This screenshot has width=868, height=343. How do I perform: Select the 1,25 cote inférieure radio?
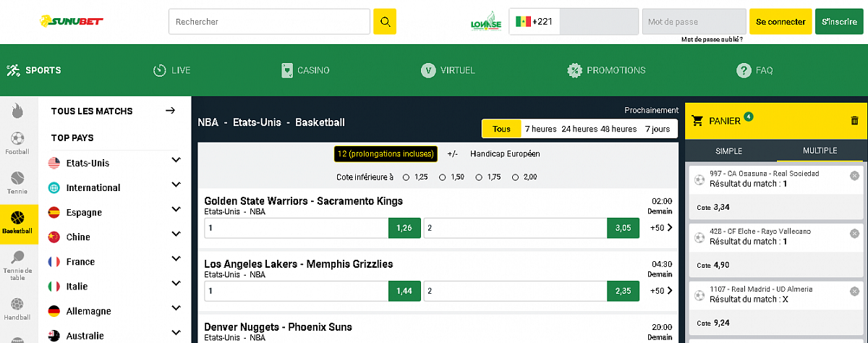[x=406, y=177]
